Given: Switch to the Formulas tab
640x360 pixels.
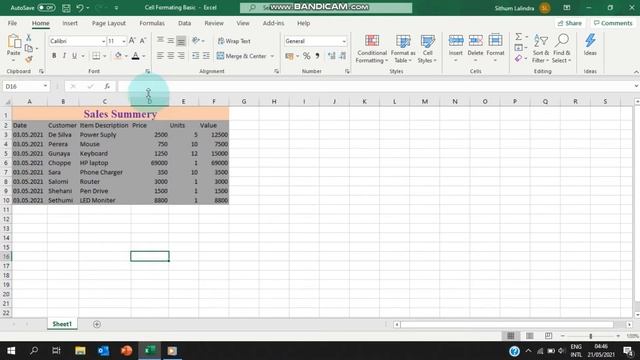Looking at the screenshot, I should (x=152, y=23).
